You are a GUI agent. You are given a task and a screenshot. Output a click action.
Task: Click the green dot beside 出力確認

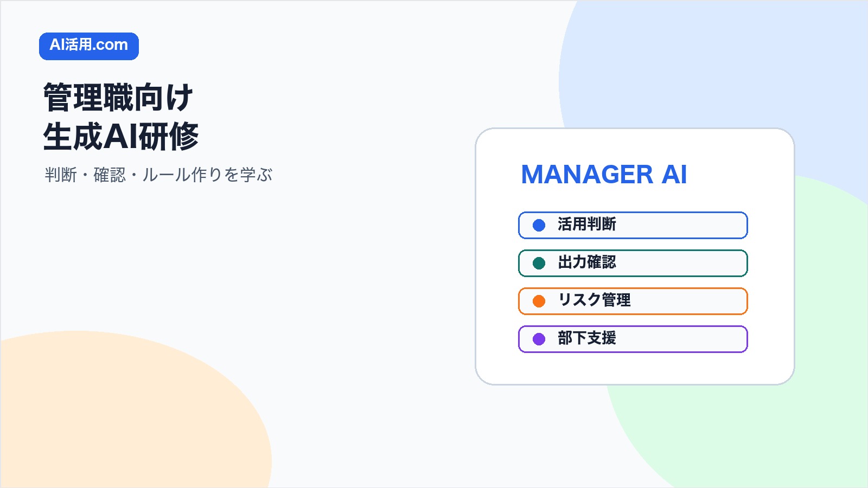[x=539, y=263]
